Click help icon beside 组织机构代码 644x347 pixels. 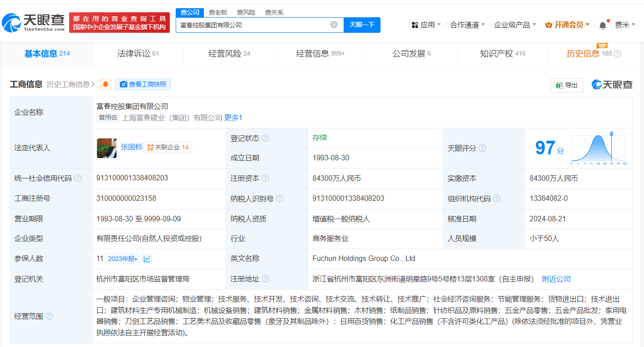tap(497, 199)
